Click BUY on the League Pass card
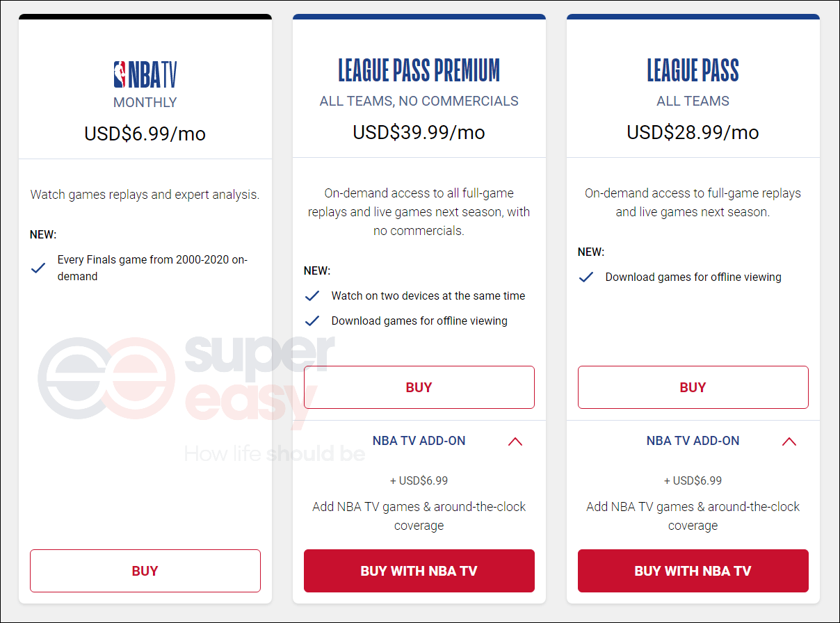Viewport: 840px width, 623px height. pos(693,387)
